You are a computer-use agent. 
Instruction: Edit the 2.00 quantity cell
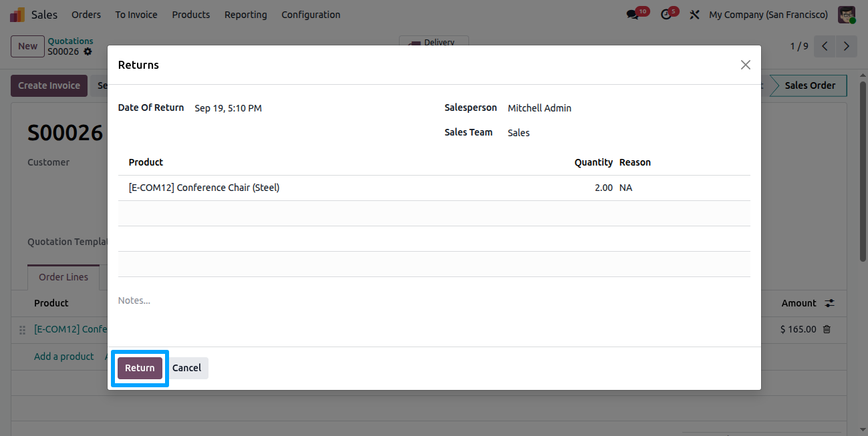pos(603,188)
